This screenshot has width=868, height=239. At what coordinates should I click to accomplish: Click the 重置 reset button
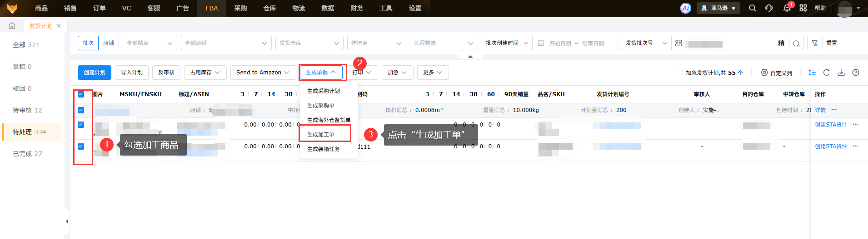coord(832,43)
